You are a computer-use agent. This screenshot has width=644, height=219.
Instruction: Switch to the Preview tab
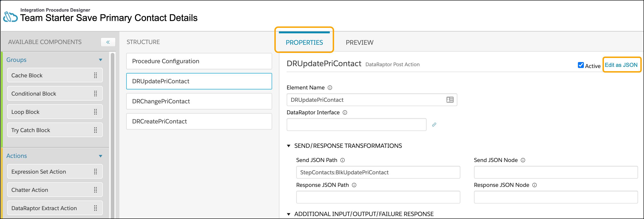pyautogui.click(x=360, y=43)
